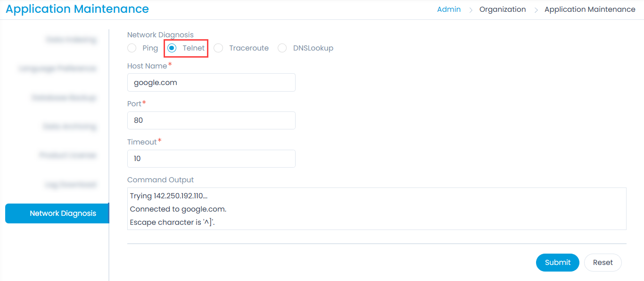This screenshot has height=281, width=644.
Task: Open the Database Backup sidebar item
Action: click(64, 98)
